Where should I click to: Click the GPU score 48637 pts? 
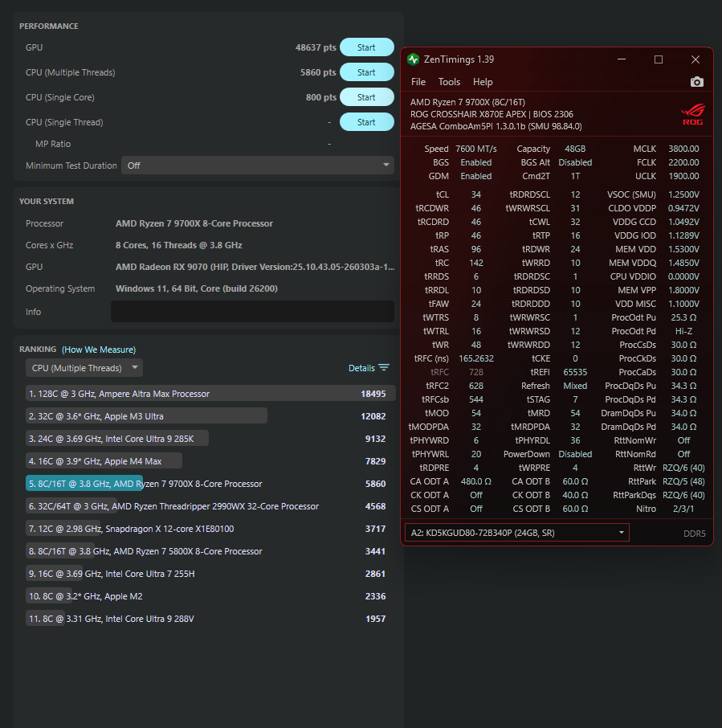point(316,47)
